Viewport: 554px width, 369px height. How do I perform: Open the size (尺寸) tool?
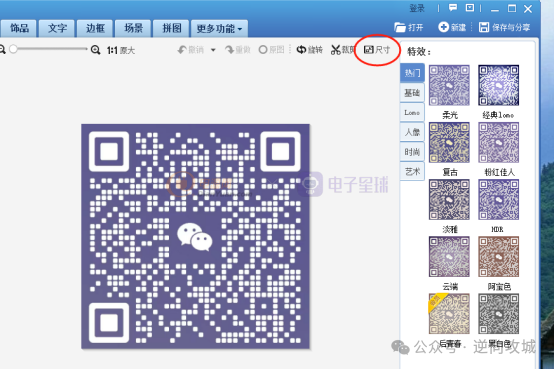click(377, 50)
